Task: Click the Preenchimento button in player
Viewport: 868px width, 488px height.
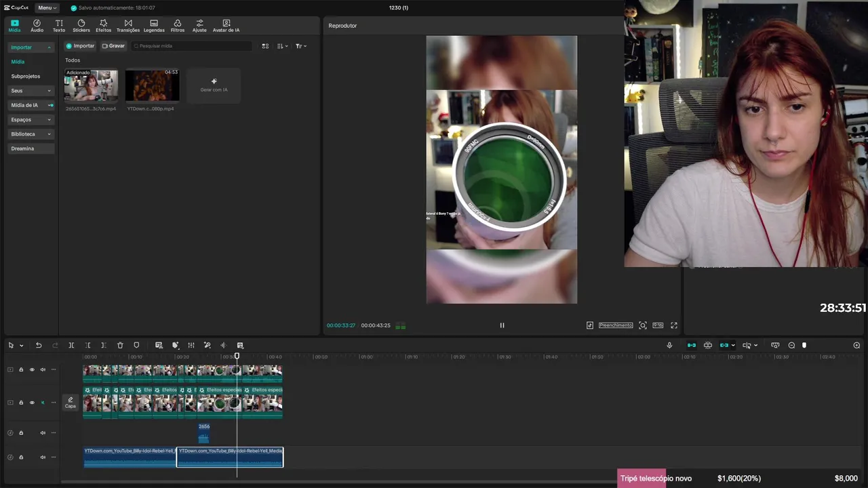Action: 616,325
